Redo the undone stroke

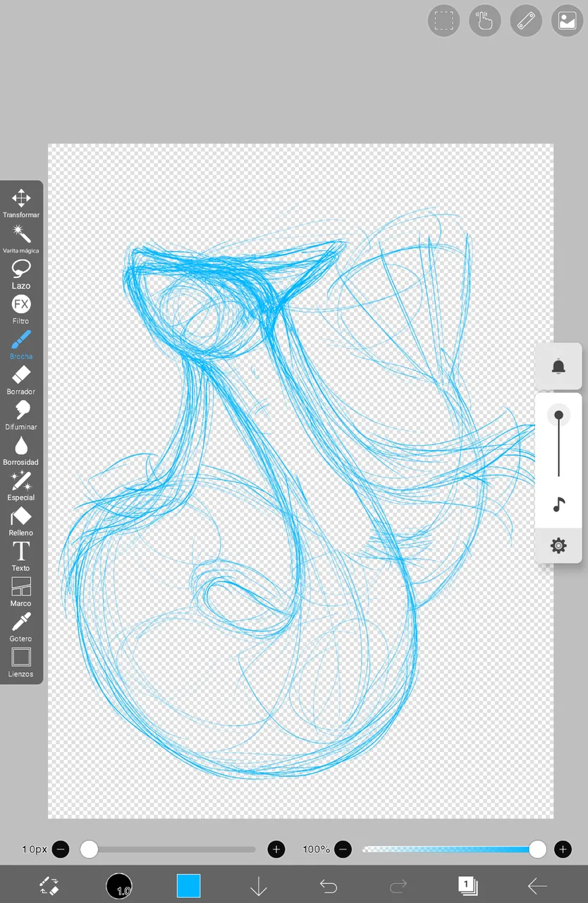tap(398, 885)
